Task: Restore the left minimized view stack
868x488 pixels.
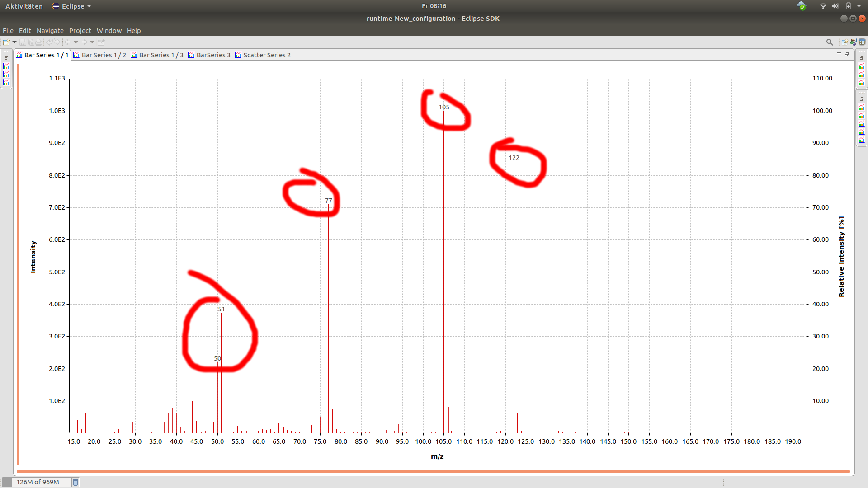Action: (6, 58)
